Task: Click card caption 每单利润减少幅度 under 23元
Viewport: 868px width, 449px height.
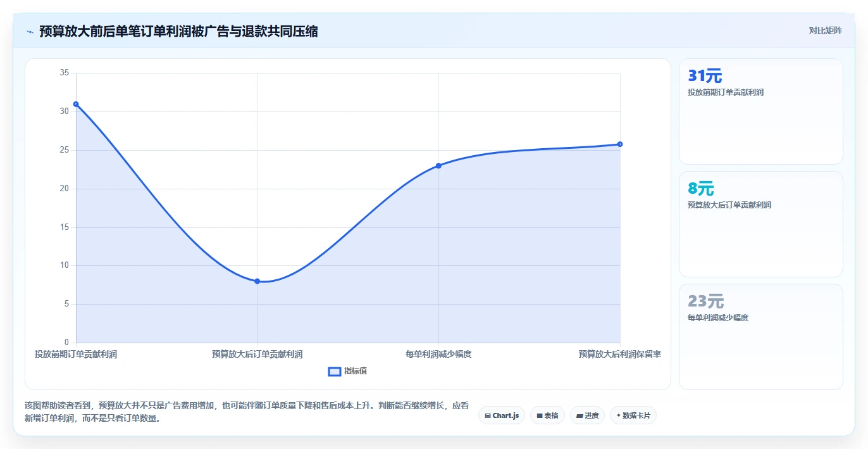Action: coord(718,318)
